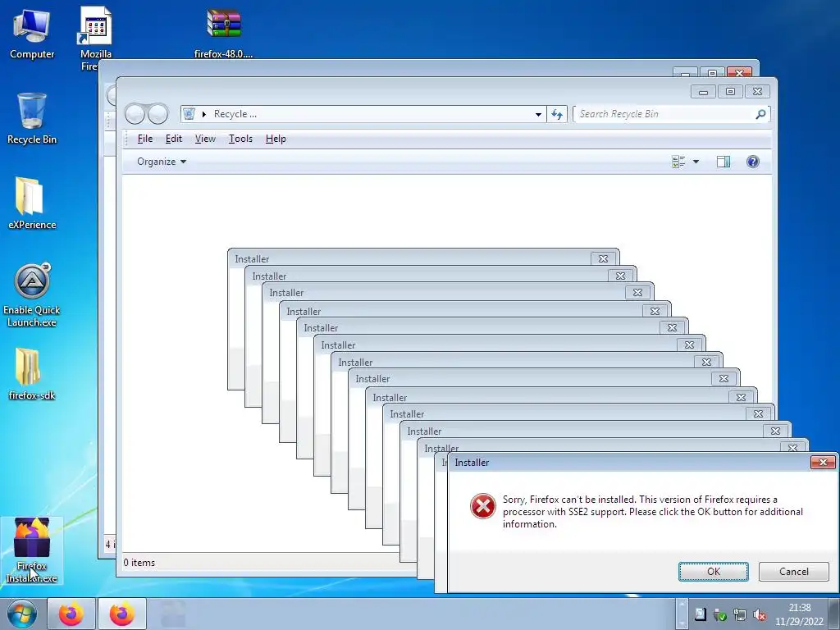Click the volume muted tray icon
Screen dimensions: 840x630
759,615
